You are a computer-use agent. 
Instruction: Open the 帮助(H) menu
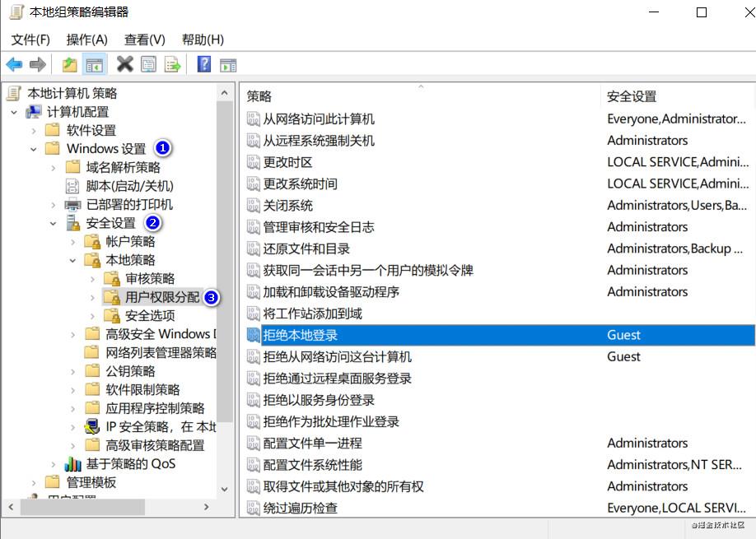[x=203, y=39]
